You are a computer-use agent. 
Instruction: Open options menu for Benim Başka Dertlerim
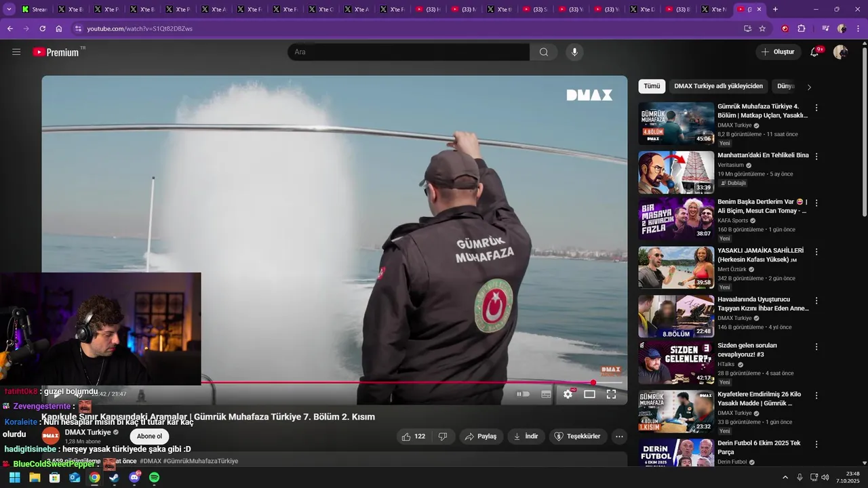(x=816, y=203)
